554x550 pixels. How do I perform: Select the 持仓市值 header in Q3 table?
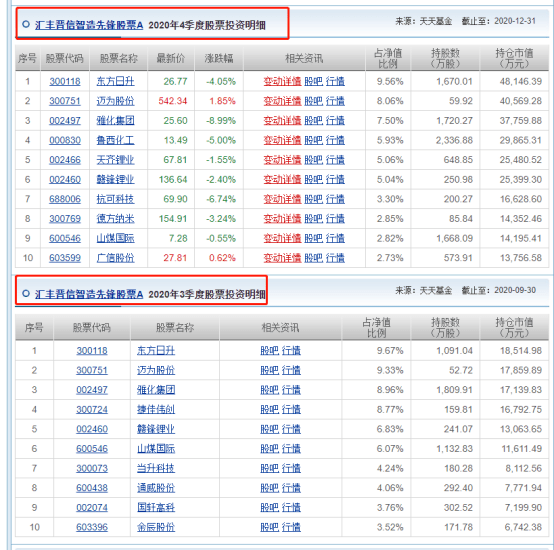tap(514, 327)
